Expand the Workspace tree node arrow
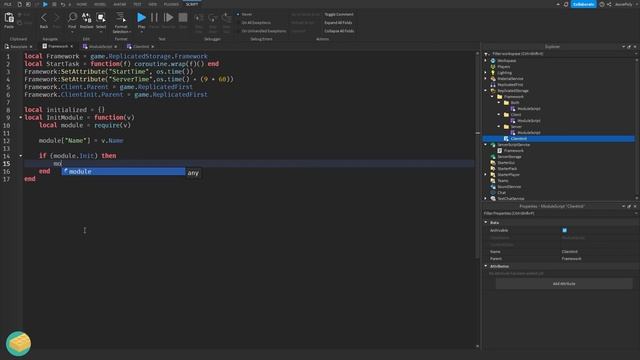 click(x=486, y=60)
